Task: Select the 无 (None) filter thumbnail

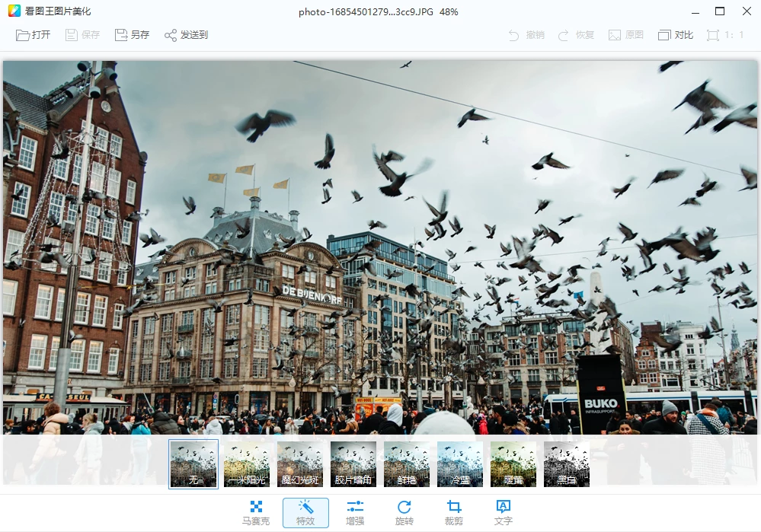Action: (193, 464)
